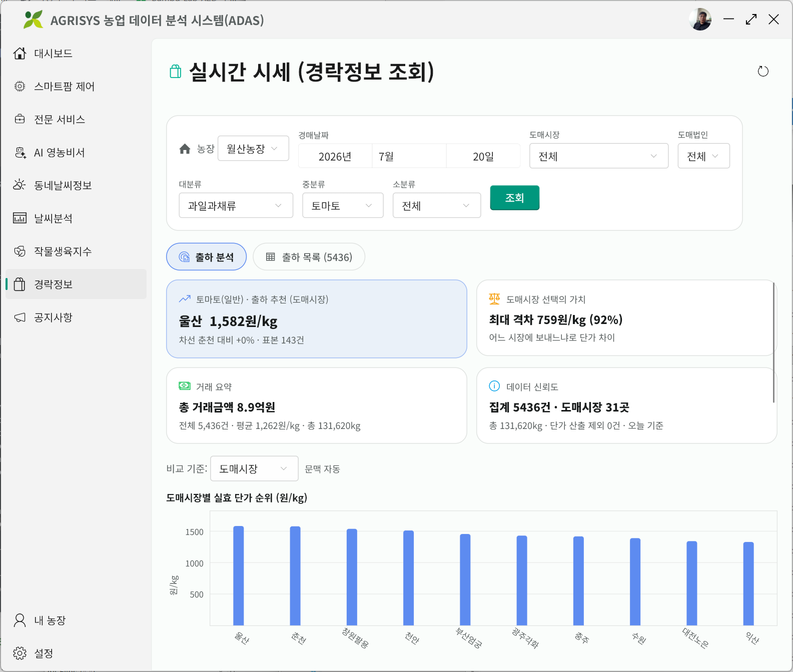Click the 동네날씨정보 sun-cloud icon
The image size is (793, 672).
click(20, 185)
